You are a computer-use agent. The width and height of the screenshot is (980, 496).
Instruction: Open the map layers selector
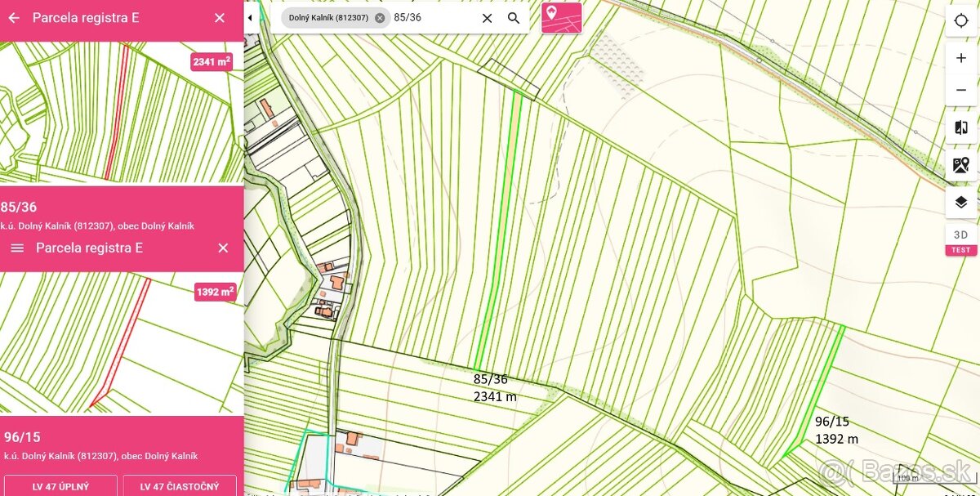pyautogui.click(x=961, y=203)
